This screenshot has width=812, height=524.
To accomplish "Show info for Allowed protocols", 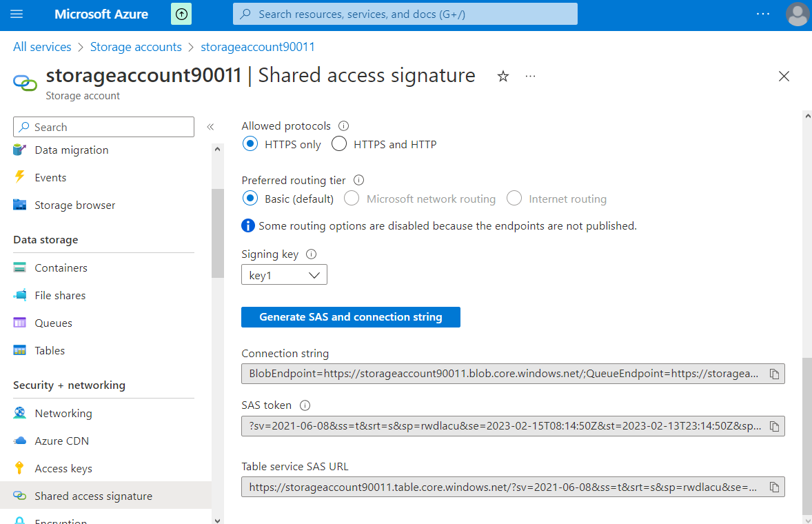I will pos(343,125).
